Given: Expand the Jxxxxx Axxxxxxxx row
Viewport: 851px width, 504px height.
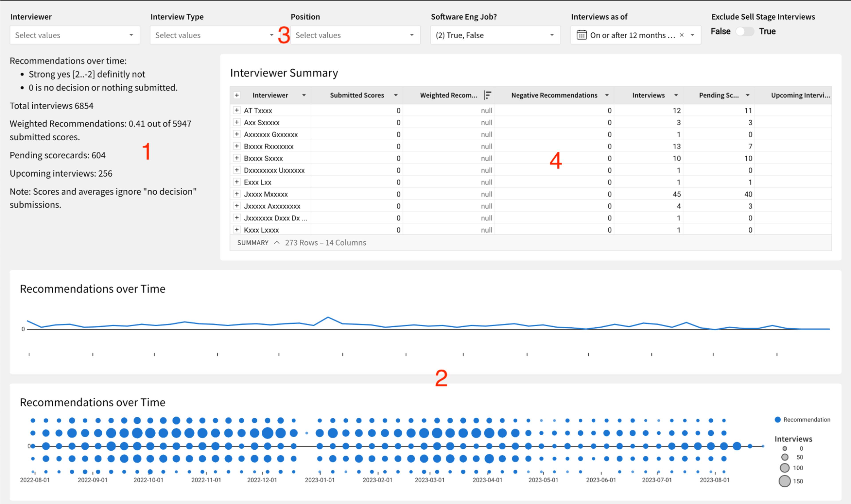Looking at the screenshot, I should [x=237, y=205].
